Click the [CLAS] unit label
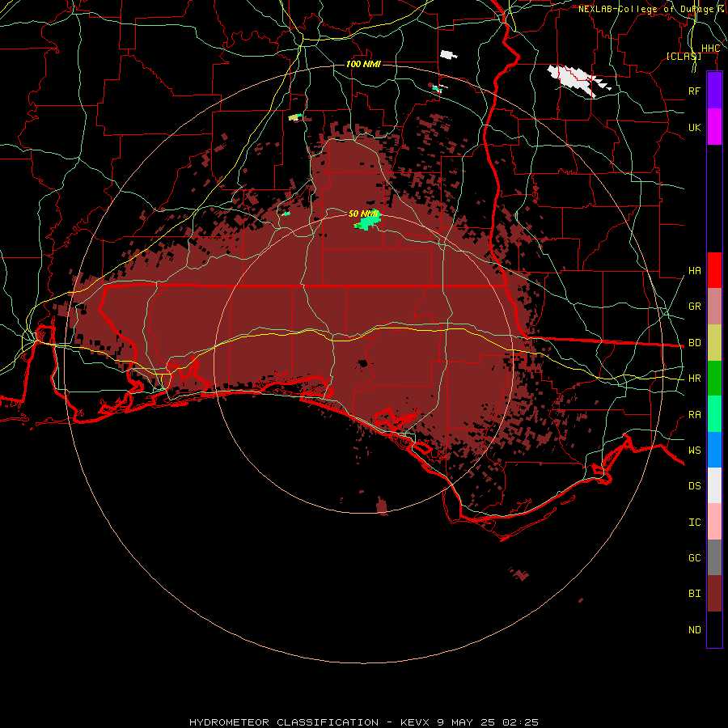Screen dimensions: 728x728 pos(684,57)
